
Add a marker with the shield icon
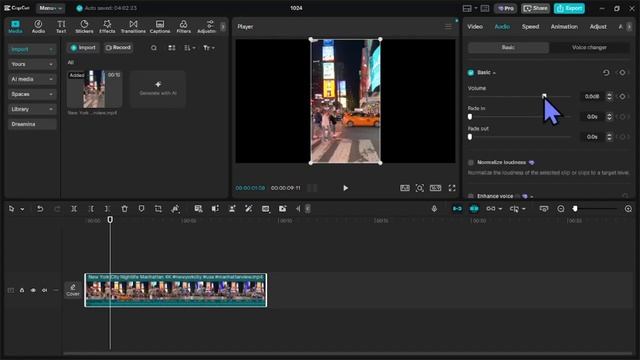(141, 209)
